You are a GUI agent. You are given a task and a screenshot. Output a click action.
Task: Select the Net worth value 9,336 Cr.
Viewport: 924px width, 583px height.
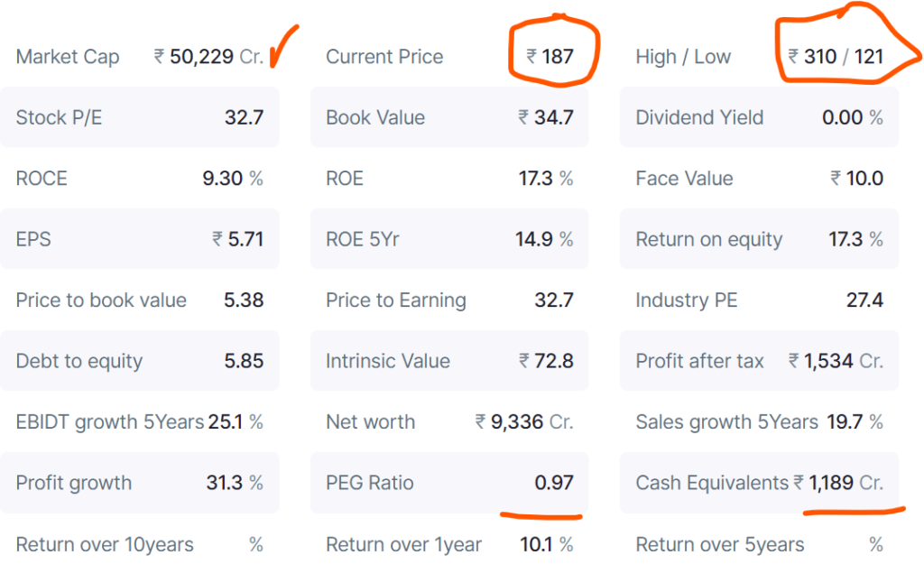coord(524,422)
